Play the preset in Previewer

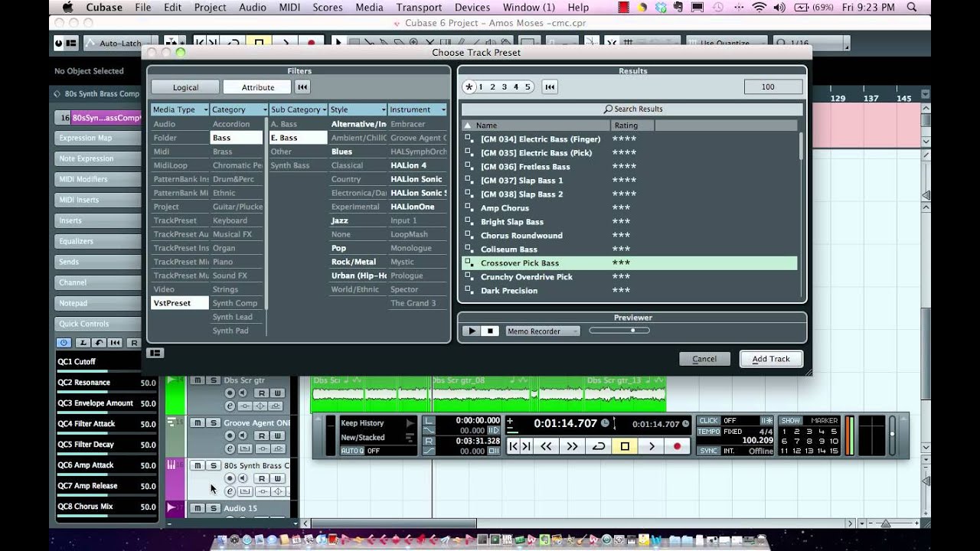pyautogui.click(x=471, y=331)
